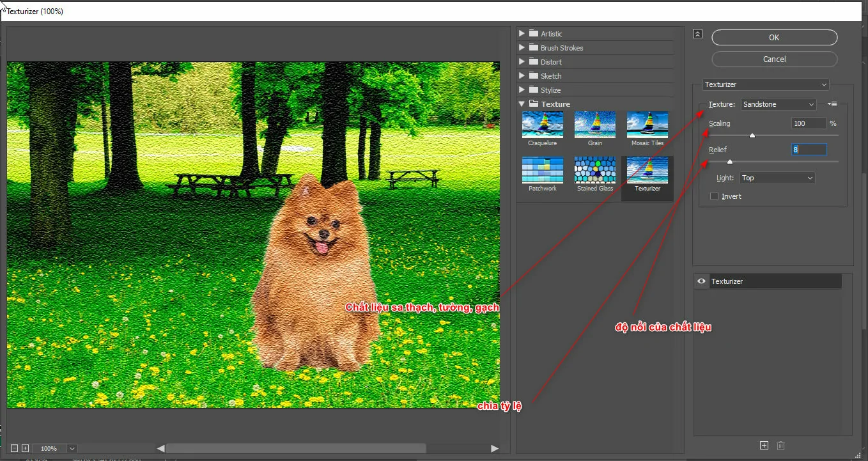The image size is (868, 461).
Task: Collapse the Texture filter category
Action: [x=522, y=103]
